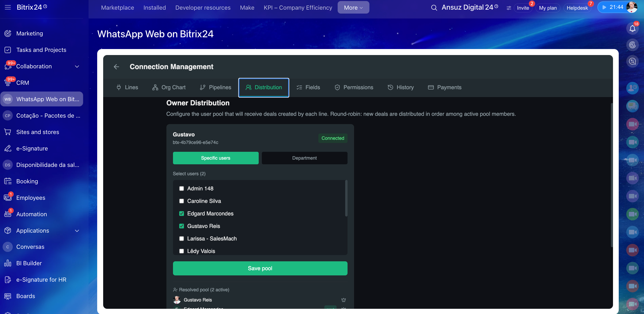Viewport: 644px width, 314px height.
Task: Open the user avatar profile picture
Action: (x=632, y=7)
